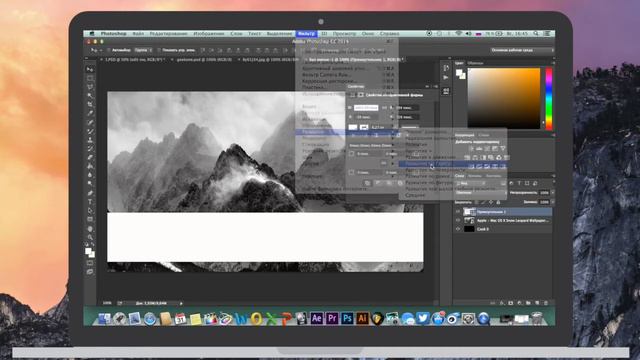Switch to the Образцы panel tab
Image resolution: width=640 pixels, height=360 pixels.
tap(475, 63)
